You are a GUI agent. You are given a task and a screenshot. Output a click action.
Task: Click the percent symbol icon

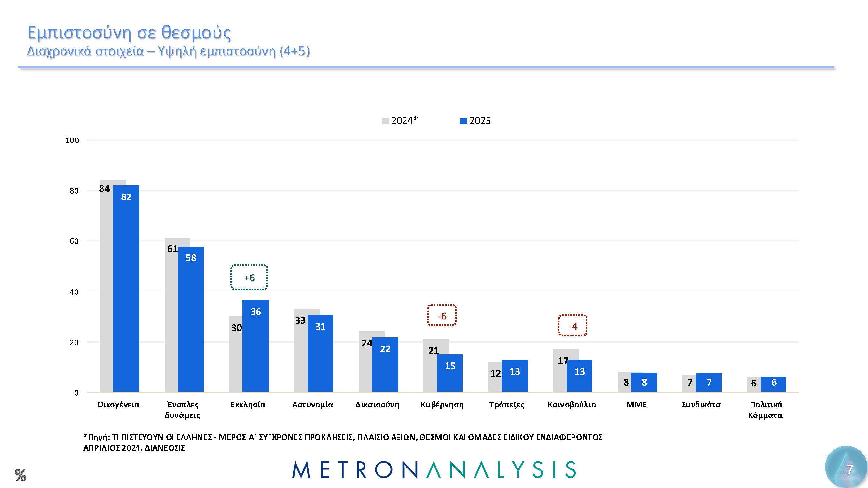(x=20, y=475)
